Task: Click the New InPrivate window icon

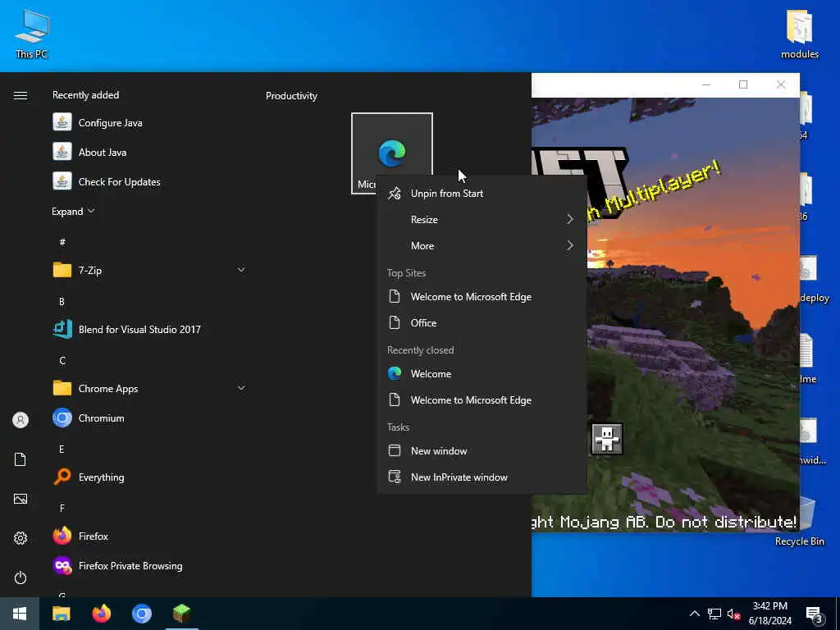Action: coord(395,477)
